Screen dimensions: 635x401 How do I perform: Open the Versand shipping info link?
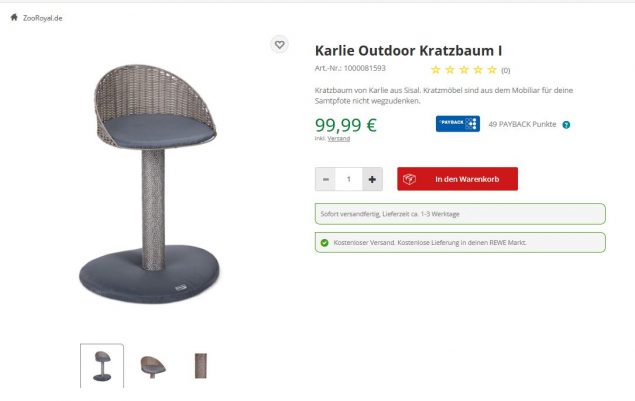(339, 139)
